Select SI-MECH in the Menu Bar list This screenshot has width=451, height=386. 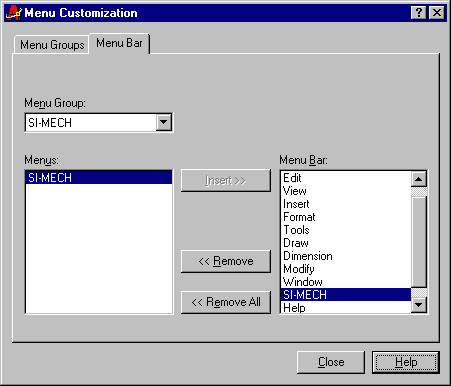(x=346, y=295)
